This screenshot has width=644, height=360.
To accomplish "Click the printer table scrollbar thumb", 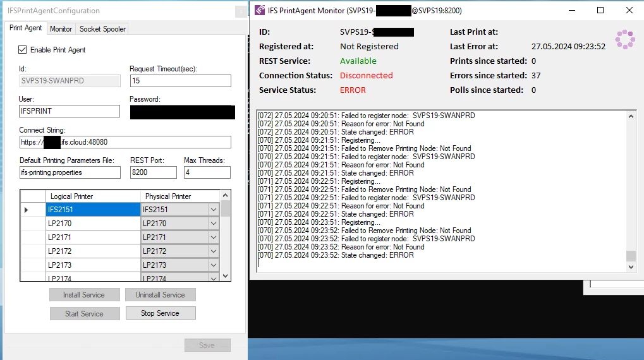I will (225, 208).
